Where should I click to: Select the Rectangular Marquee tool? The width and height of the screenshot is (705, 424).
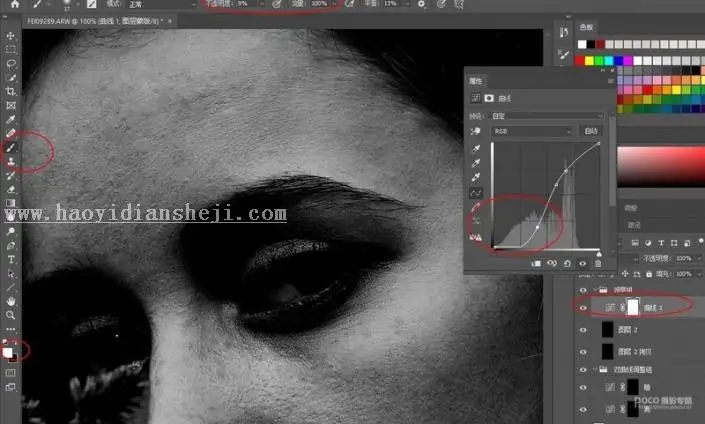(x=10, y=49)
